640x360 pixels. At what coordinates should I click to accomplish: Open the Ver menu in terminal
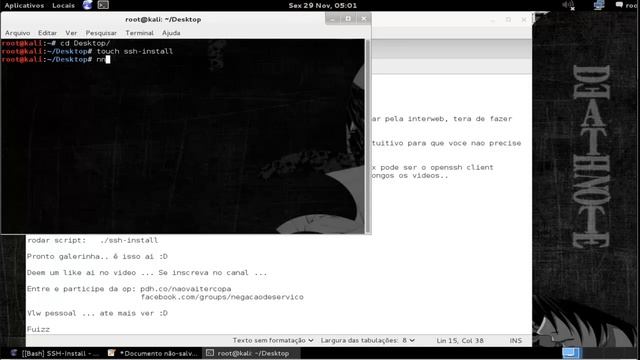pos(71,33)
